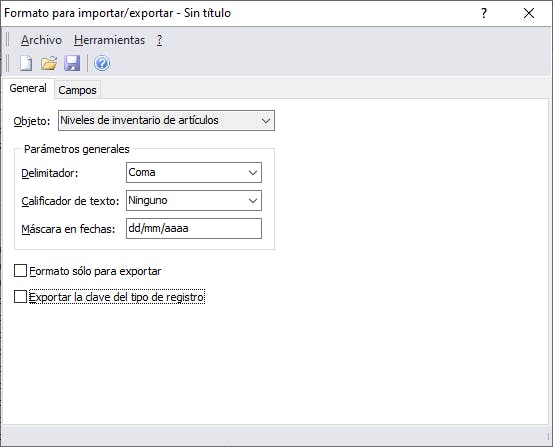The image size is (553, 447).
Task: Enable Formato sólo para exportar checkbox
Action: [20, 271]
